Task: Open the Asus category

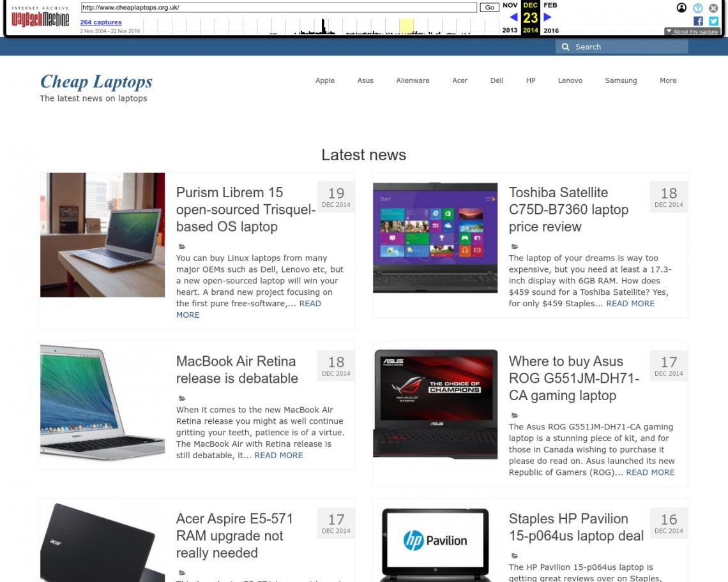Action: 365,80
